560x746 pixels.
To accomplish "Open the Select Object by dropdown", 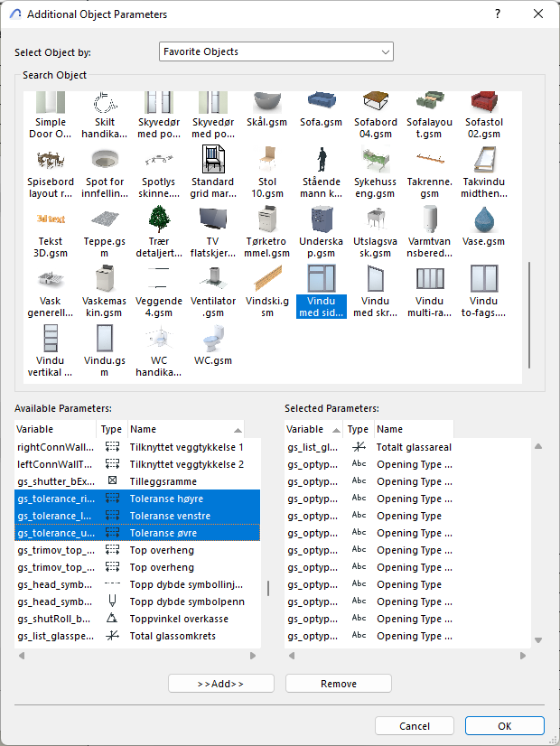I will coord(275,52).
